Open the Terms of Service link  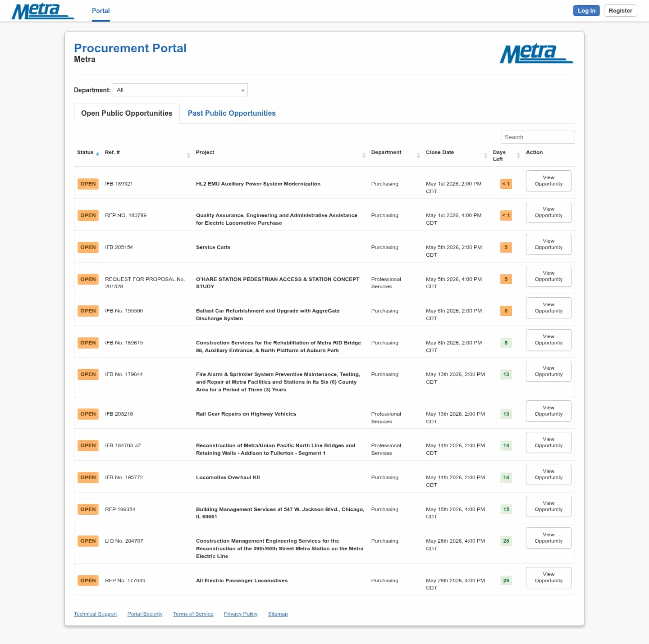coord(193,614)
